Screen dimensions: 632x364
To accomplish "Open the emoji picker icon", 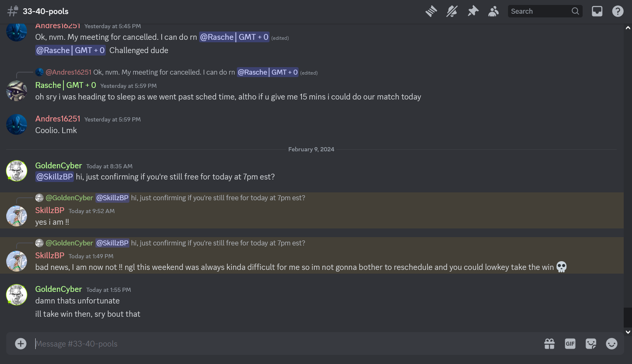I will pyautogui.click(x=611, y=344).
